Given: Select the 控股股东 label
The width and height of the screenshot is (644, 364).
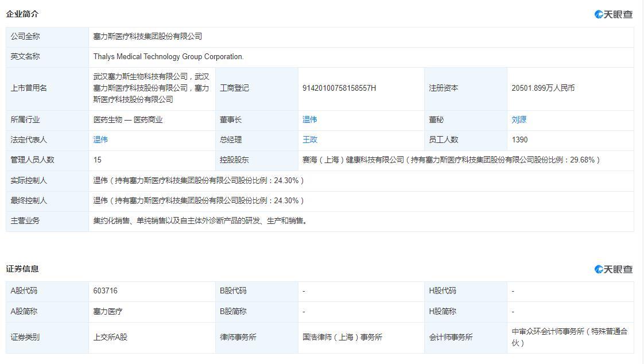Looking at the screenshot, I should coord(234,160).
